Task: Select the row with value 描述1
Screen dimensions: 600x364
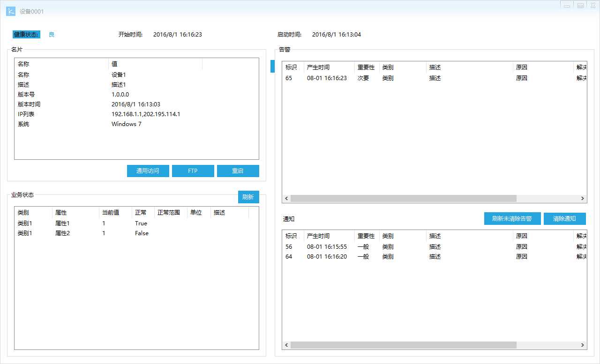Action: [x=136, y=85]
